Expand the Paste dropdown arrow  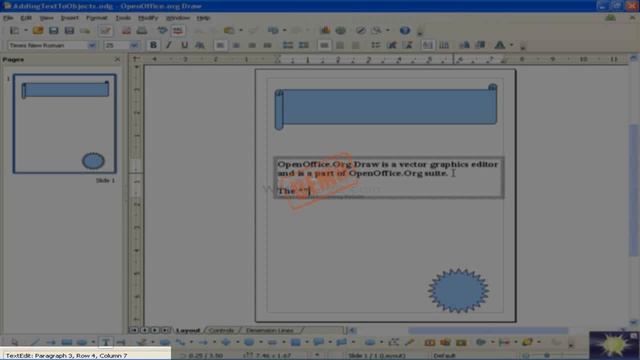click(241, 31)
